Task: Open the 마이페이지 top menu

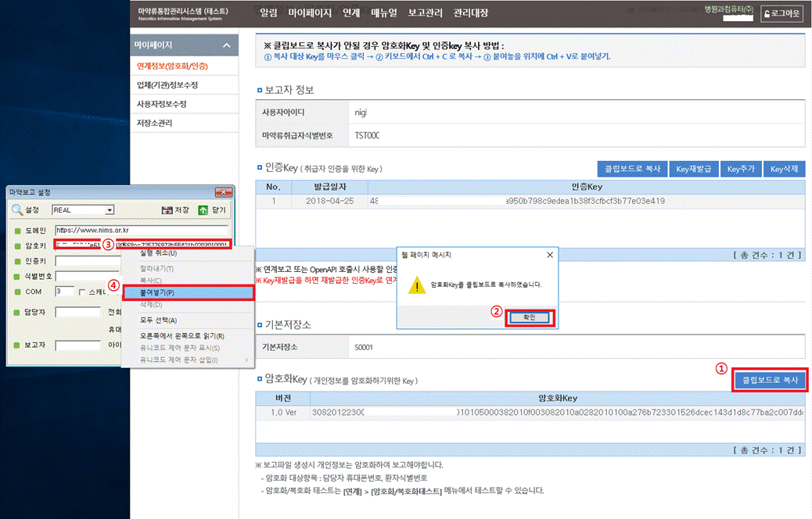Action: point(310,13)
